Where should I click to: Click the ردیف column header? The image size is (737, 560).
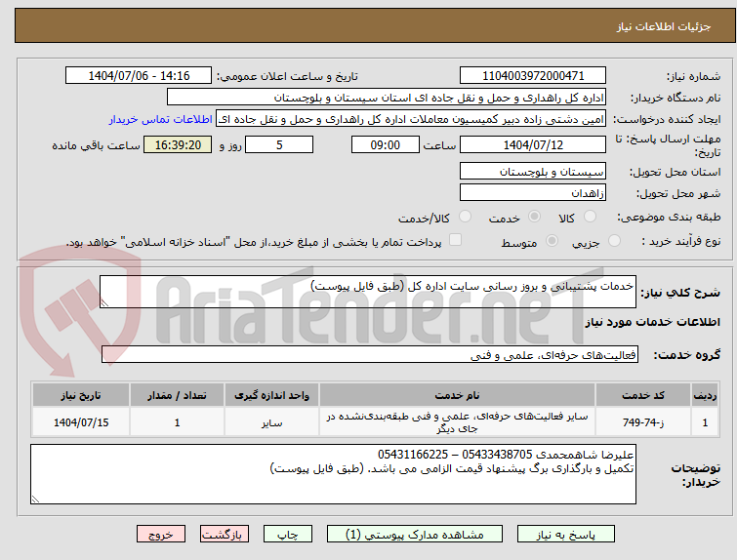[x=705, y=395]
